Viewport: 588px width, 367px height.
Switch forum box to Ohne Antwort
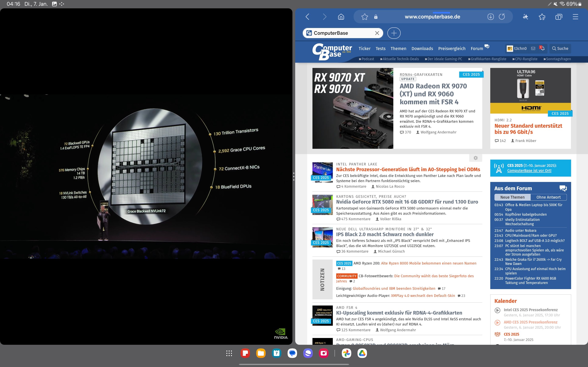[x=548, y=197]
